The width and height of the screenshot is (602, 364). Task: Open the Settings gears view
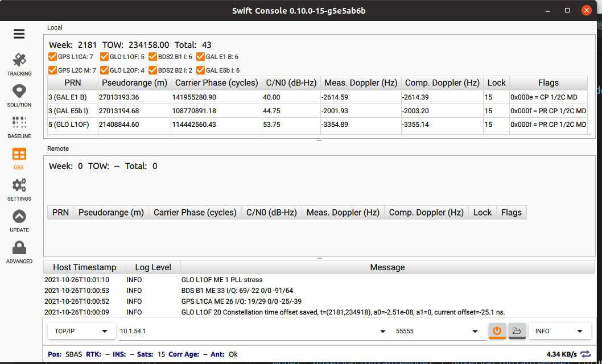coord(19,190)
